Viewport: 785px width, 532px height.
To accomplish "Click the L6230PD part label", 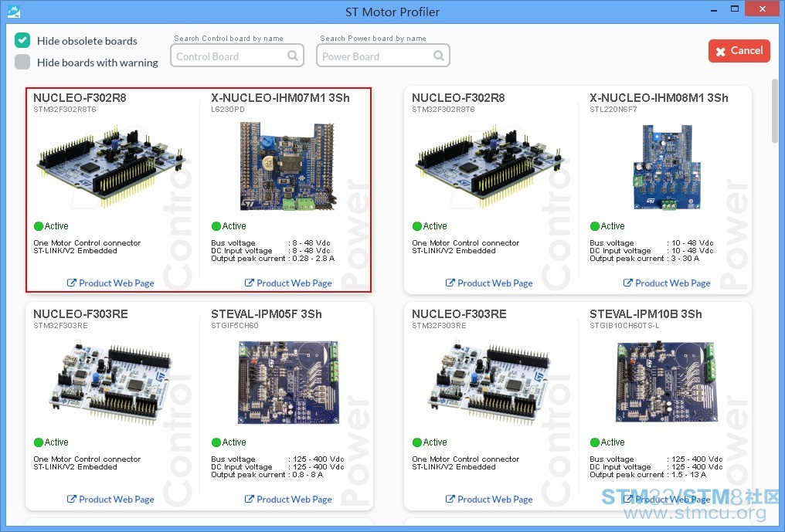I will pyautogui.click(x=228, y=110).
